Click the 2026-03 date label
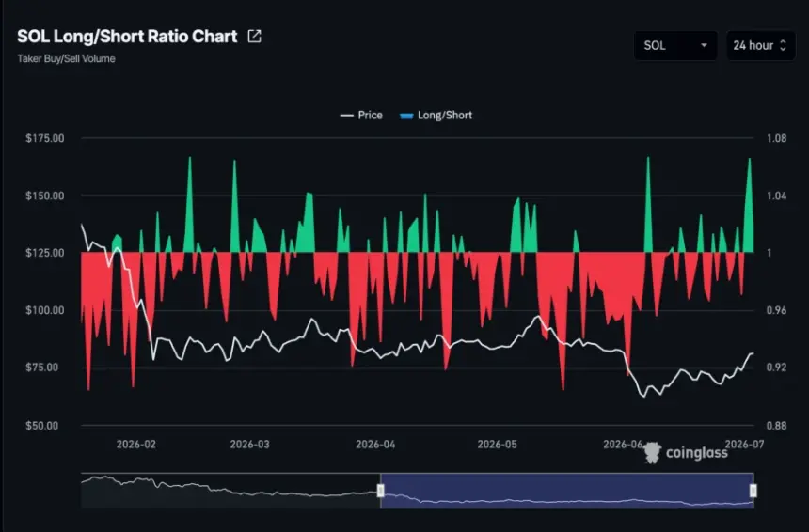The height and width of the screenshot is (532, 809). [249, 445]
